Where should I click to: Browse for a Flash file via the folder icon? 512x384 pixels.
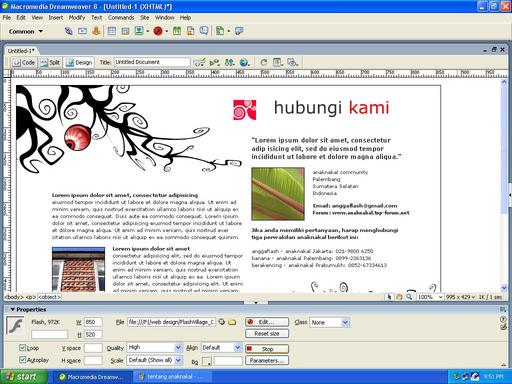click(x=232, y=322)
